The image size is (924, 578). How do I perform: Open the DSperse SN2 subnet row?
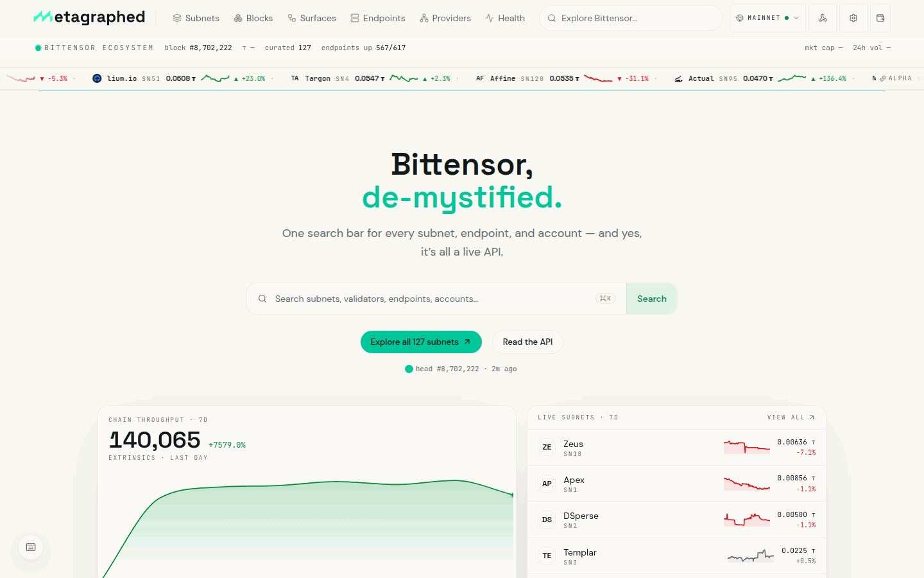tap(676, 520)
